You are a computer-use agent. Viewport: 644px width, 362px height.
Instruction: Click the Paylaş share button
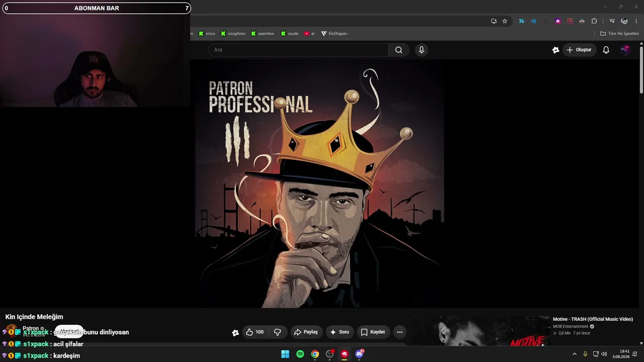coord(306,332)
